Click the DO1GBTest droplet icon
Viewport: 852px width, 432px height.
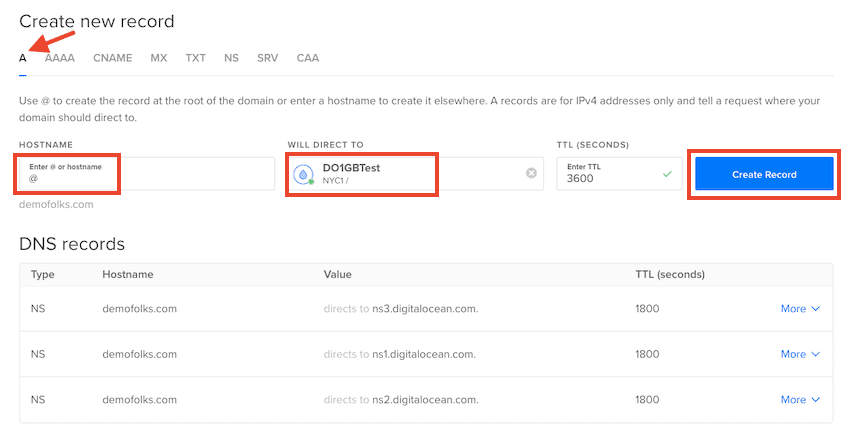[x=303, y=174]
